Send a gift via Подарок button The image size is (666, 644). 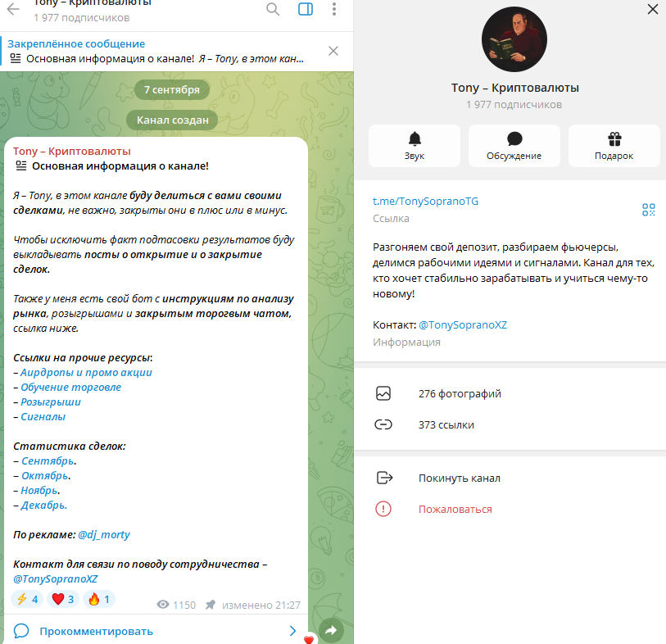click(x=614, y=146)
